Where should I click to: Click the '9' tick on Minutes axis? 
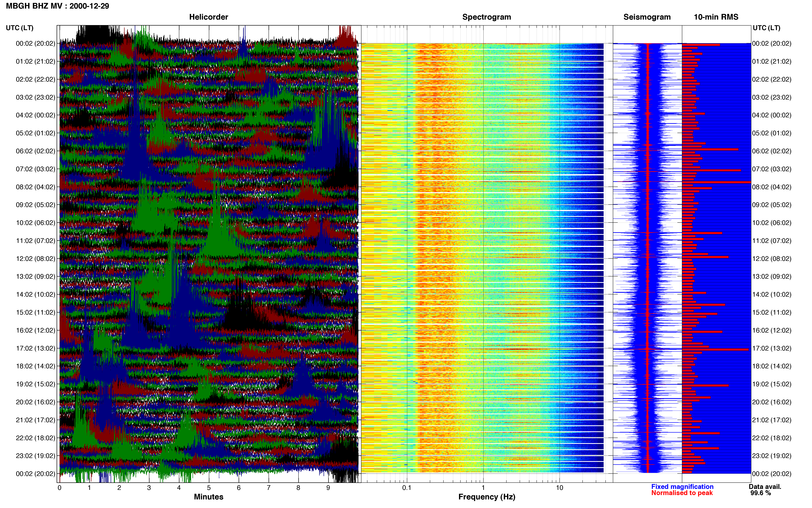[328, 488]
